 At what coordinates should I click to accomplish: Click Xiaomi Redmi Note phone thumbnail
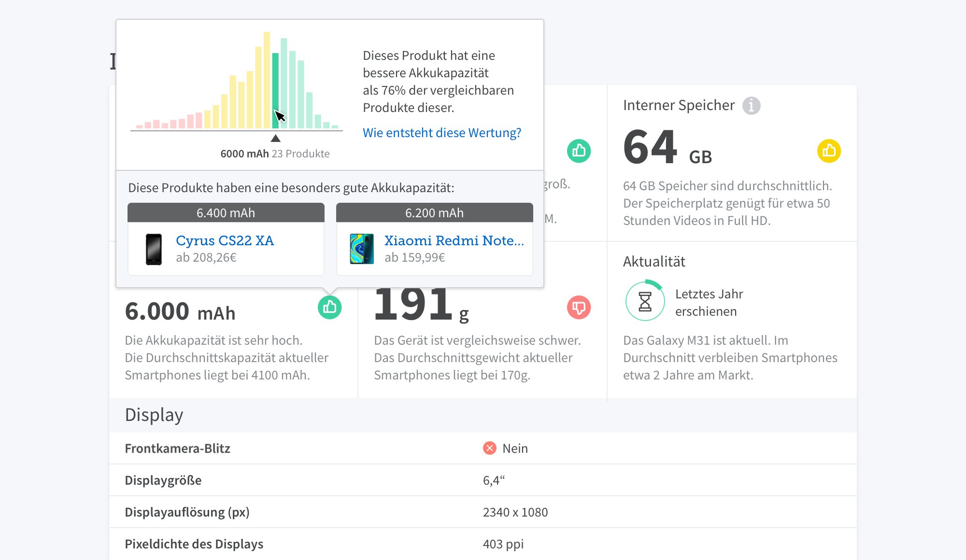(362, 249)
